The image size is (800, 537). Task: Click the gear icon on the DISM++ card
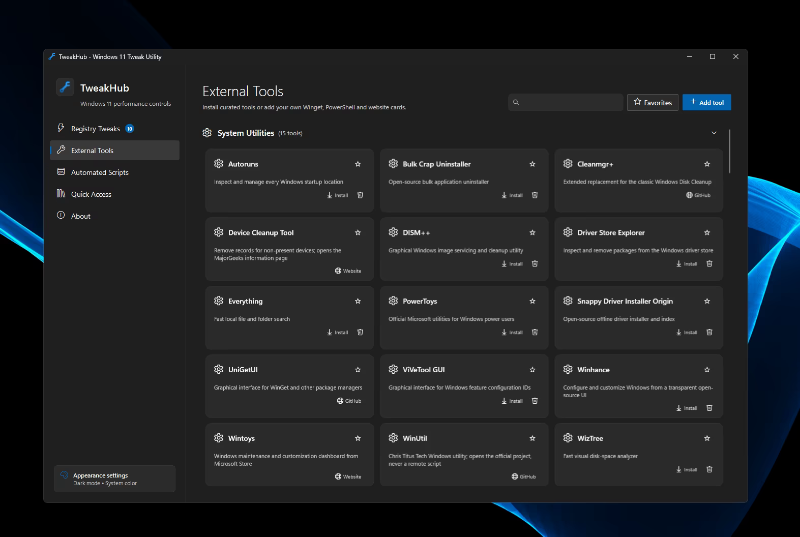pyautogui.click(x=393, y=232)
